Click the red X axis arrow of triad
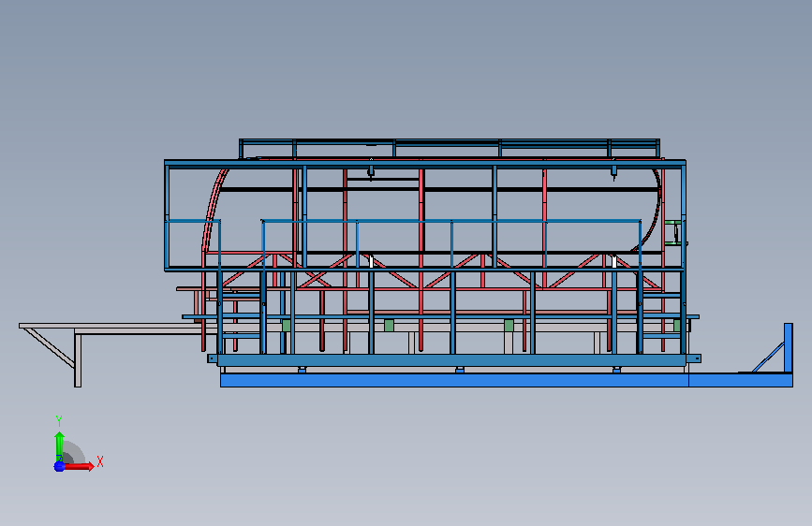The image size is (812, 526). click(78, 466)
